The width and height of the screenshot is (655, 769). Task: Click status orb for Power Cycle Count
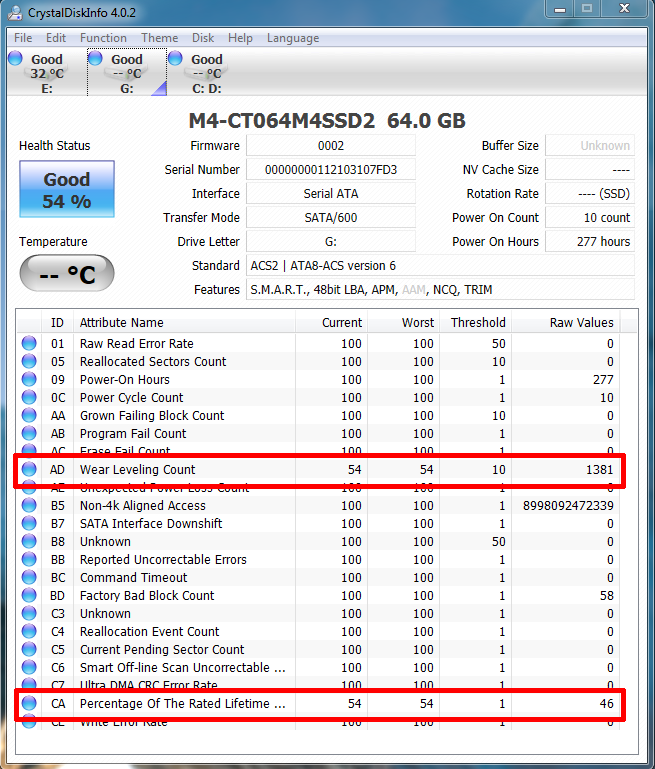(29, 397)
